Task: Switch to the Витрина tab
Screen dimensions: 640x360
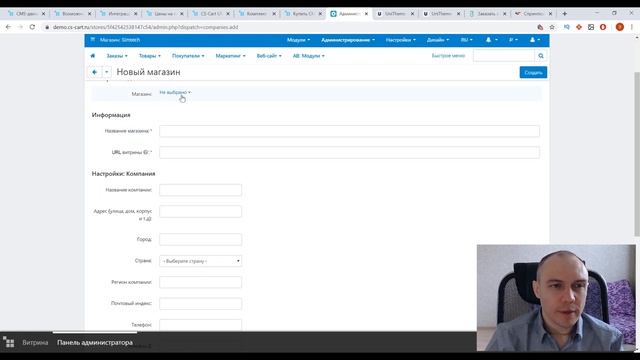Action: pos(35,342)
